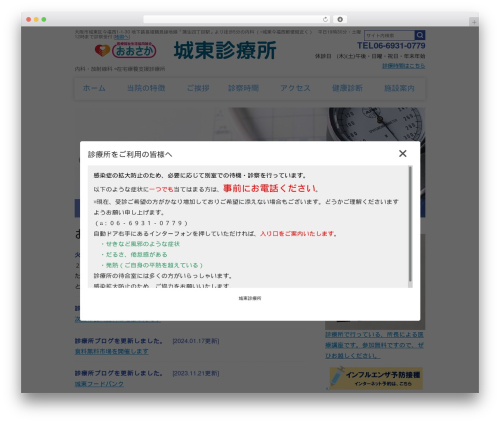Click the macOS green fullscreen dot
The width and height of the screenshot is (500, 423).
(x=44, y=19)
